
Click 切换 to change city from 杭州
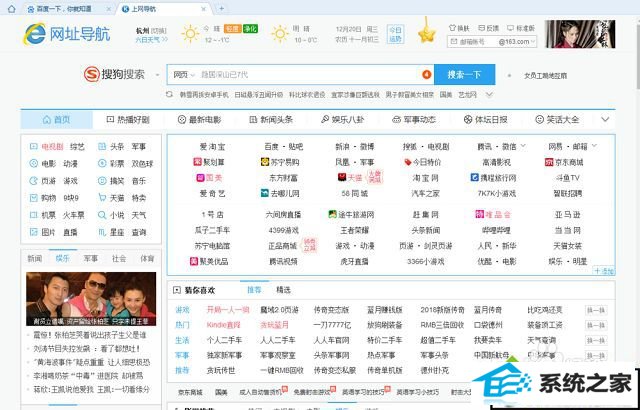point(159,31)
